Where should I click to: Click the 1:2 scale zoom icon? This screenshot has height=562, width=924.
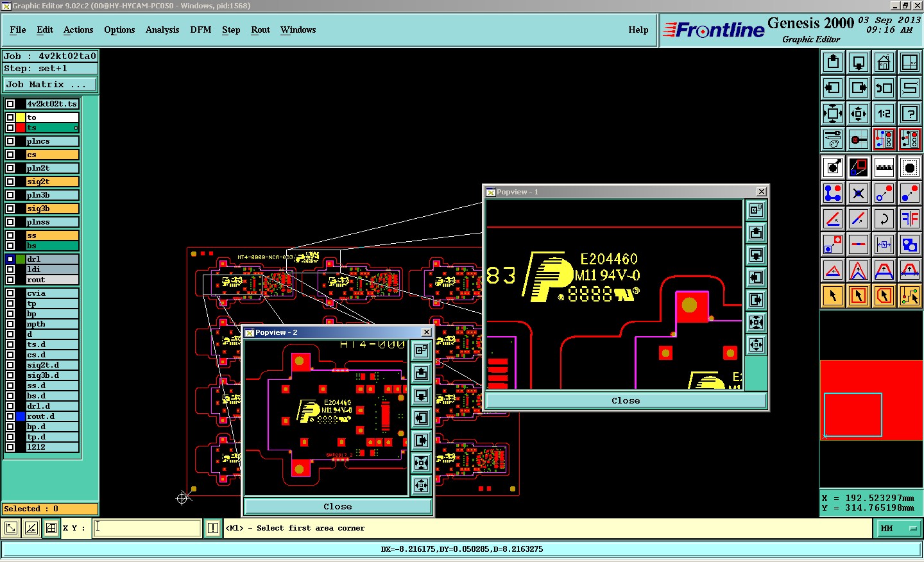click(884, 114)
